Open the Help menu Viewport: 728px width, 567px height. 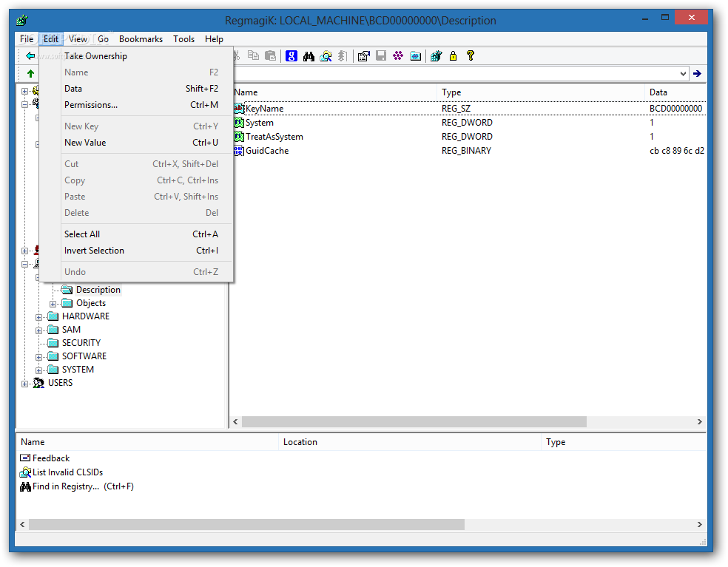coord(214,39)
